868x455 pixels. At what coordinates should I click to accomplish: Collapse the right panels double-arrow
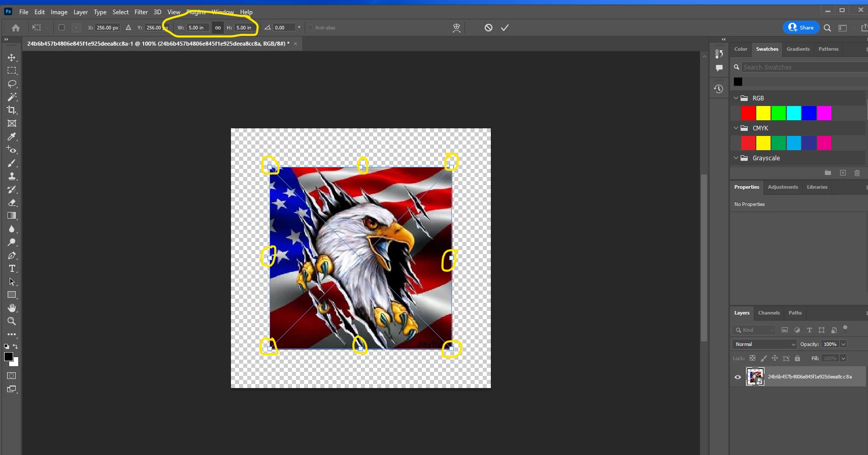724,39
